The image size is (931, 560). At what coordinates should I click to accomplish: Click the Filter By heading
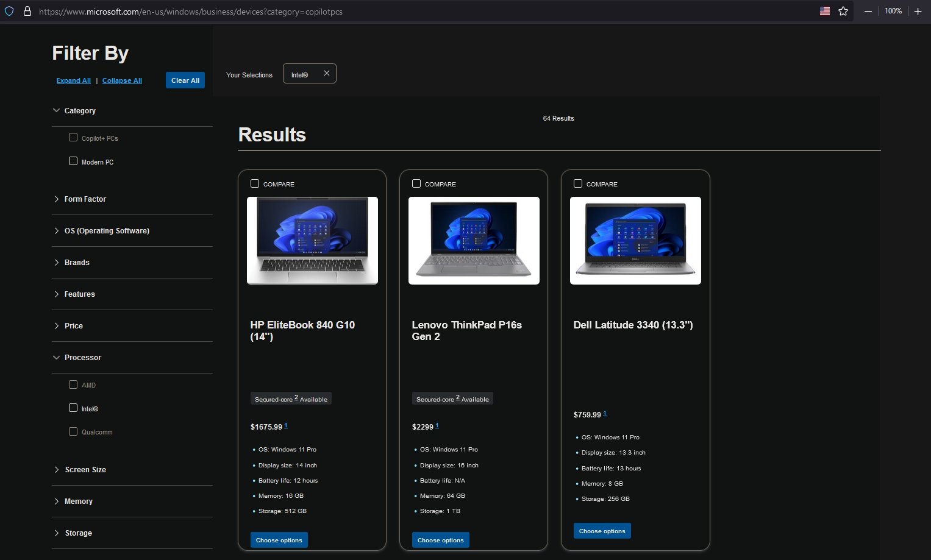90,53
